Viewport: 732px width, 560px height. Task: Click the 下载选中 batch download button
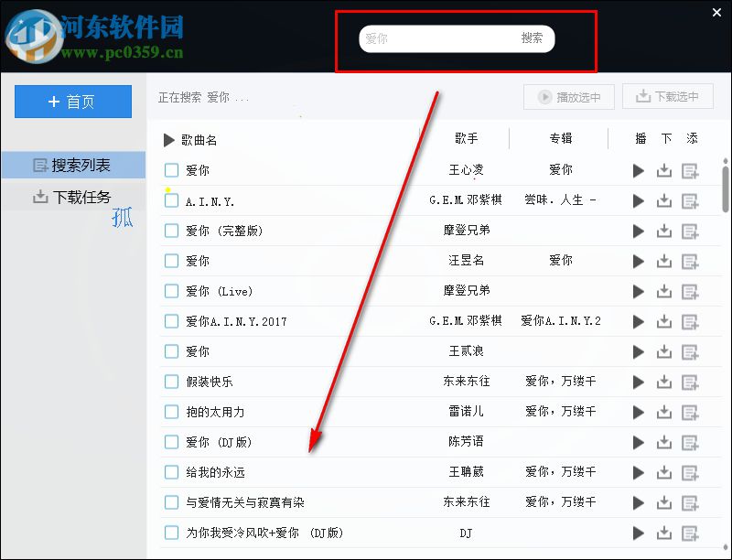668,96
